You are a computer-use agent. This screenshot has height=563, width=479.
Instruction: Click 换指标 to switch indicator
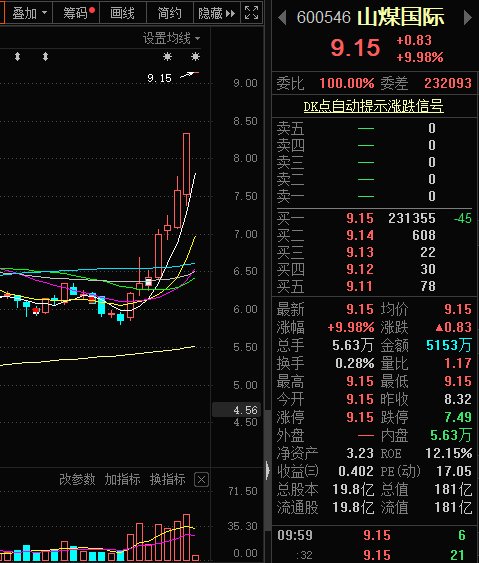click(167, 479)
